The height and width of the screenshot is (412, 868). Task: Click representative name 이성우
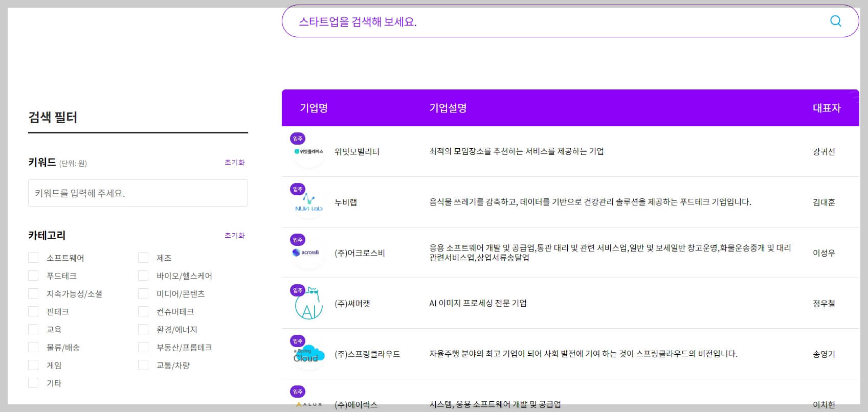point(824,253)
